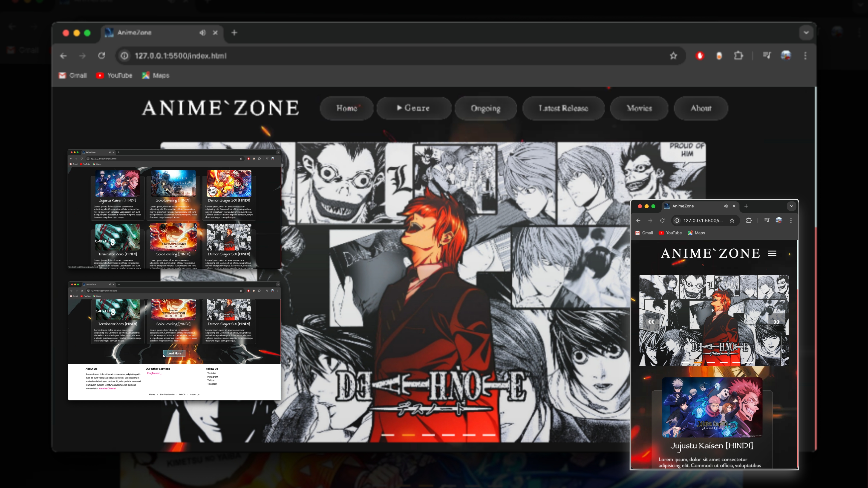The width and height of the screenshot is (868, 488).
Task: Open the Jujustu Kaisen thumbnail in the mobile view
Action: pos(712,407)
